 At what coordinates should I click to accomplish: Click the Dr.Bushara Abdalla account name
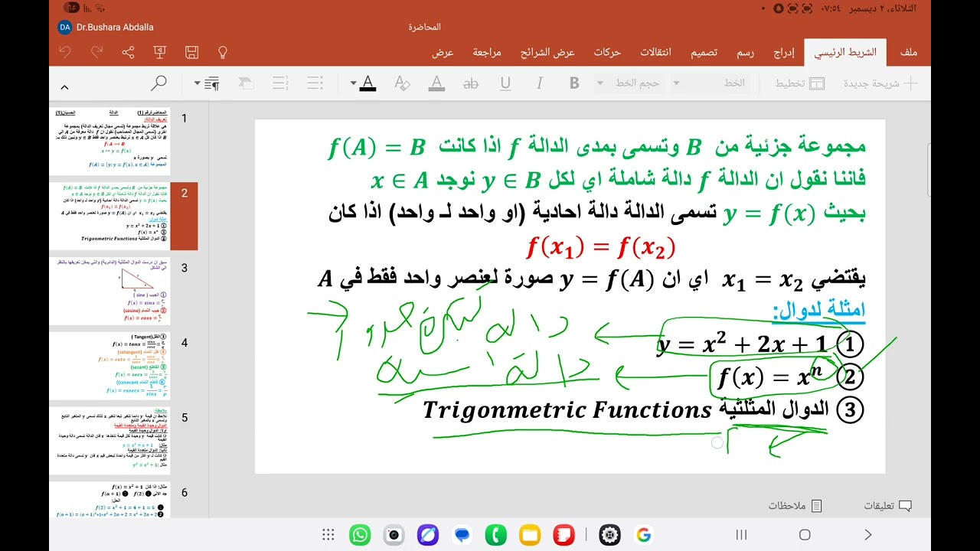(x=115, y=28)
